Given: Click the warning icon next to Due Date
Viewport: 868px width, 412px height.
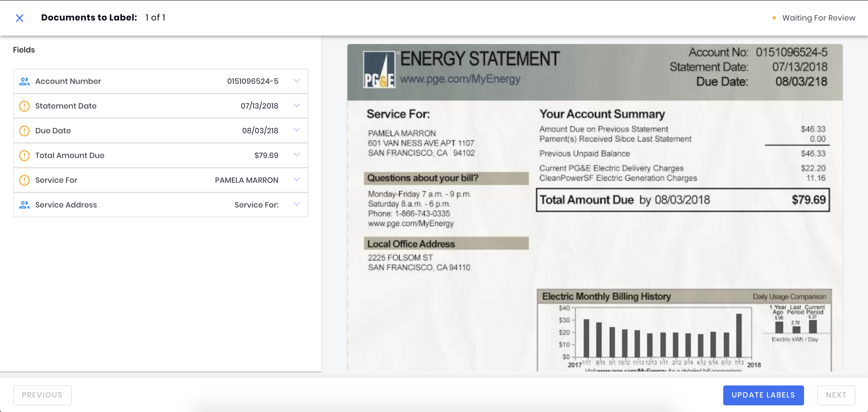Looking at the screenshot, I should tap(24, 131).
